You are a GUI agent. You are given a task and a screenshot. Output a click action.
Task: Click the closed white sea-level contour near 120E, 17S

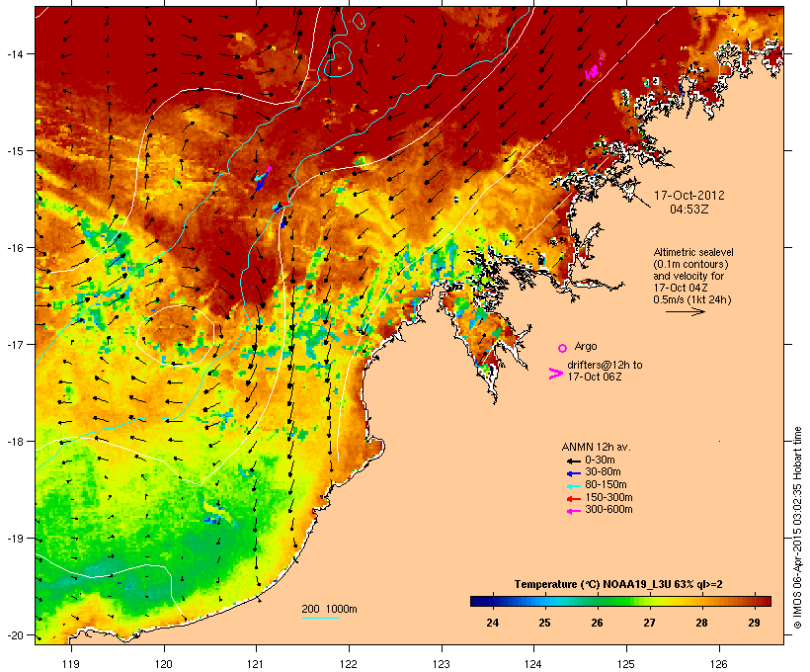[176, 336]
